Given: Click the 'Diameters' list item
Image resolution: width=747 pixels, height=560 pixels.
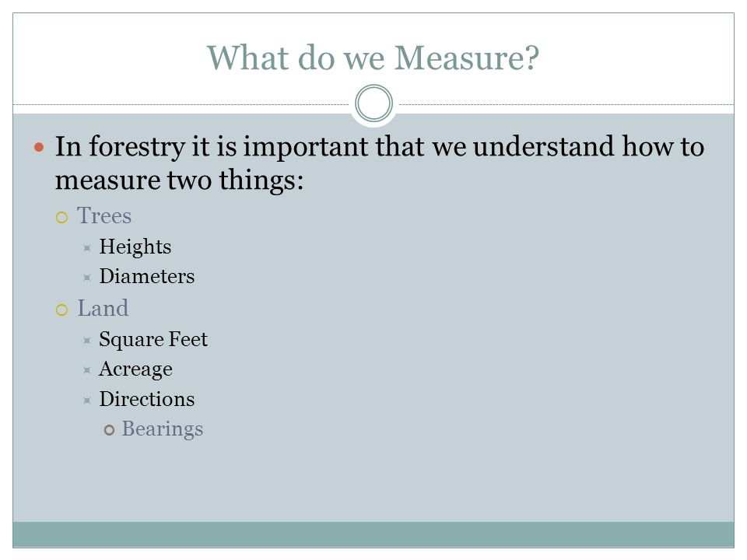Looking at the screenshot, I should click(x=147, y=277).
